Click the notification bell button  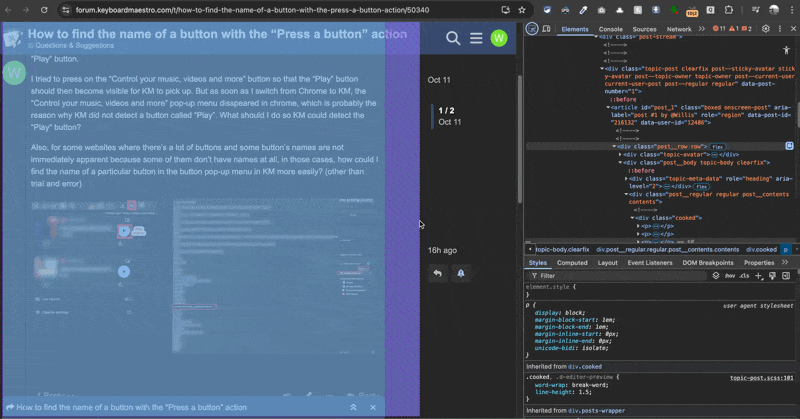coord(461,273)
